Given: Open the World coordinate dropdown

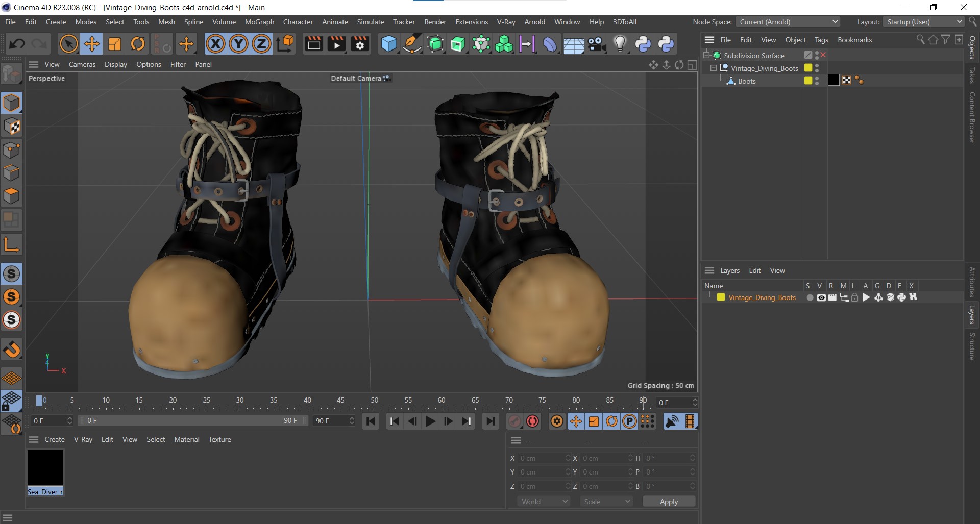Looking at the screenshot, I should click(x=544, y=502).
